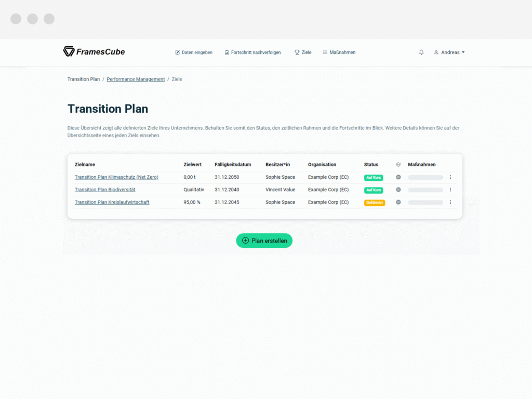The height and width of the screenshot is (399, 532).
Task: Open the Maßnahmen menu item
Action: click(x=339, y=52)
